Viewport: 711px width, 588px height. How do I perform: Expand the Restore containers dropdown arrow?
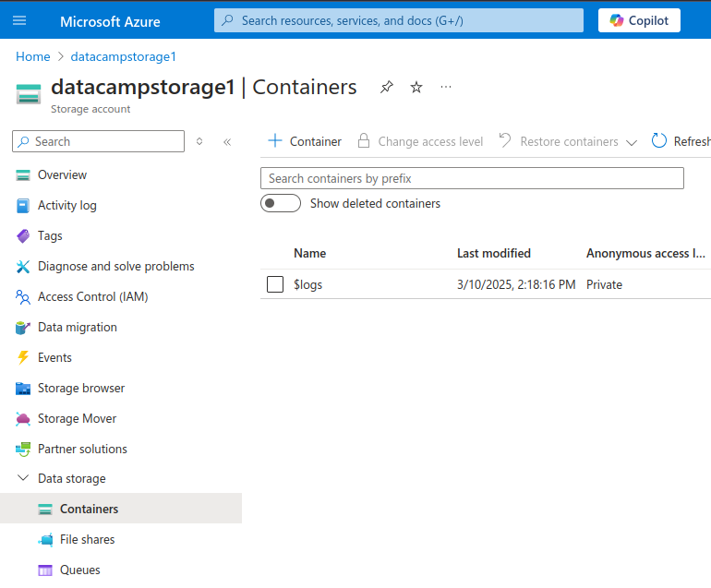(x=632, y=143)
